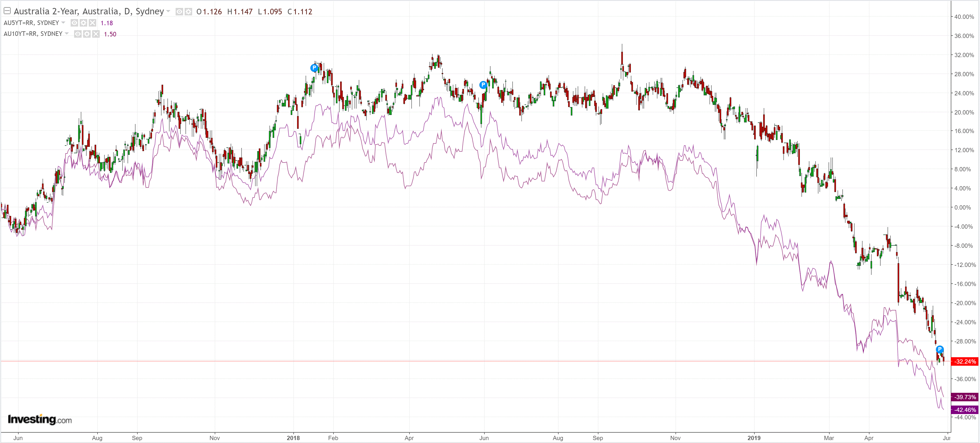Open AU10YT=RR series settings gear

pyautogui.click(x=87, y=34)
